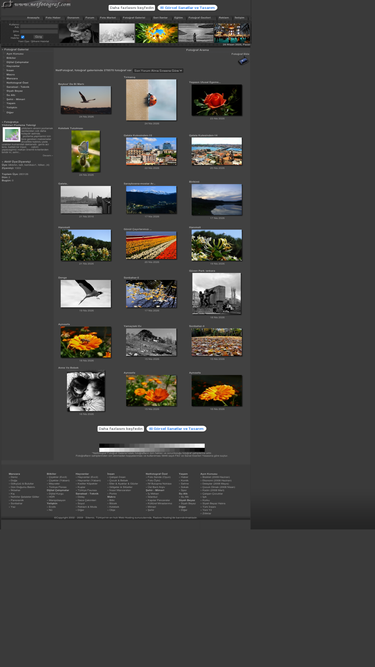Open the Forum menu item
375x667 pixels.
[90, 18]
